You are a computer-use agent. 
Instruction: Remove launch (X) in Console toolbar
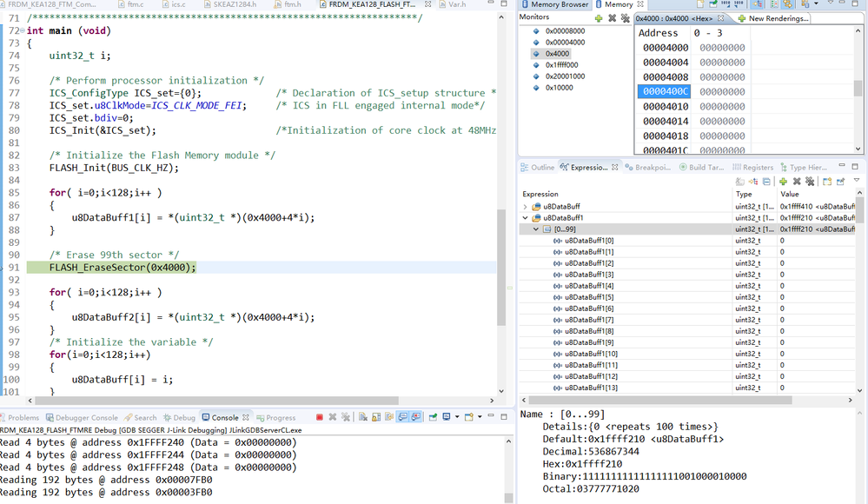pyautogui.click(x=333, y=417)
